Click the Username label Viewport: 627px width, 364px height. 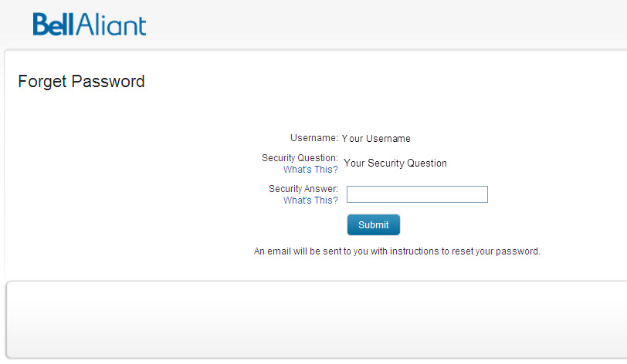coord(314,138)
